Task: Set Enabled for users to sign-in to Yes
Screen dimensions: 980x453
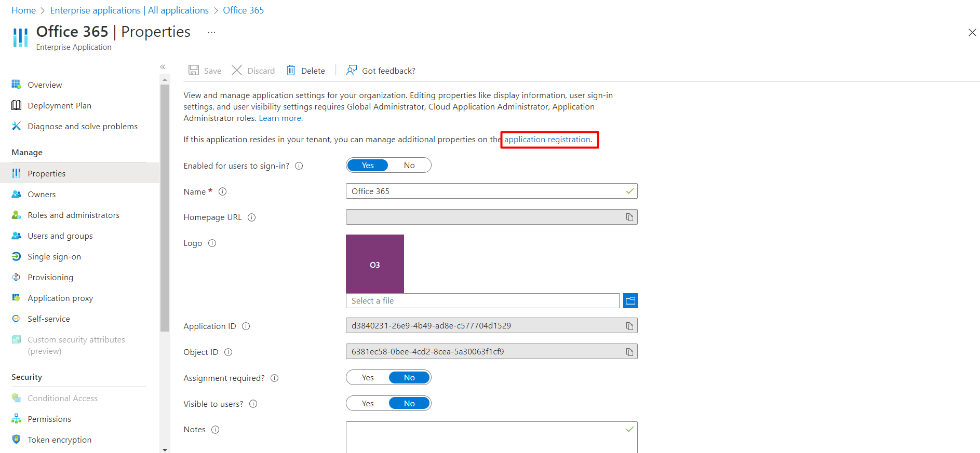Action: coord(368,165)
